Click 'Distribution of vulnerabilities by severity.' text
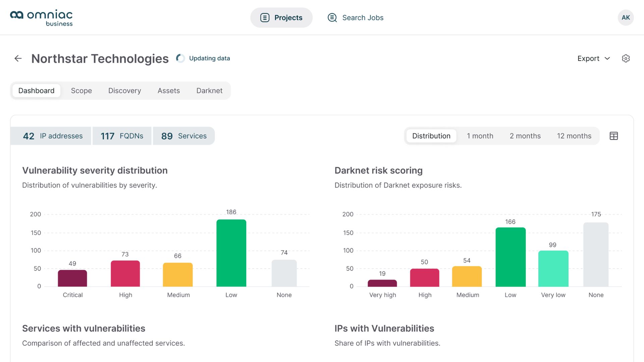The height and width of the screenshot is (362, 644). [x=90, y=185]
